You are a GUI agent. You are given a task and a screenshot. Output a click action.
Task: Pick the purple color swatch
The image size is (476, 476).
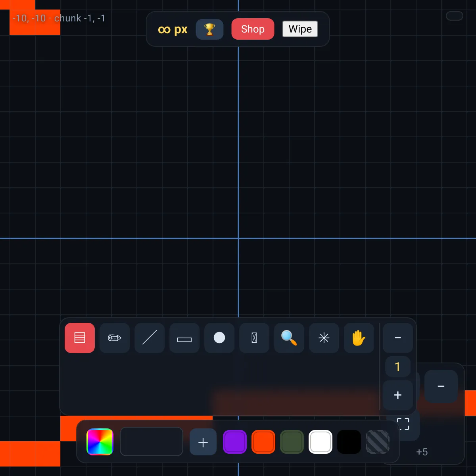[235, 442]
